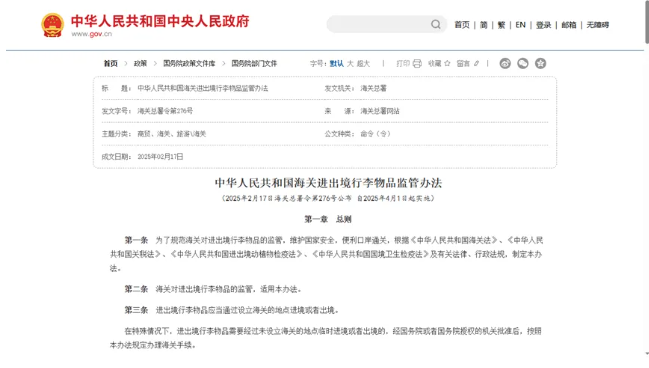Click the 收藏 favorite text button
649x368 pixels.
click(x=435, y=63)
